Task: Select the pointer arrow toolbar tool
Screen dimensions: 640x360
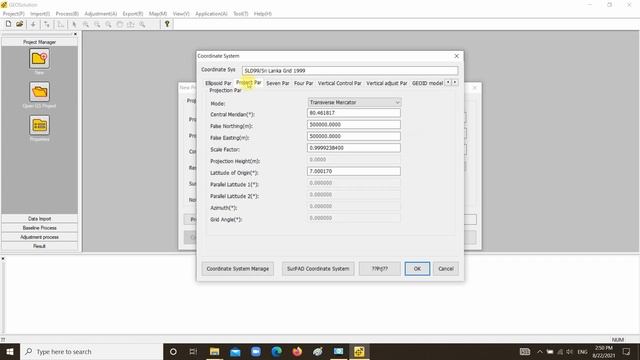Action: tap(74, 24)
